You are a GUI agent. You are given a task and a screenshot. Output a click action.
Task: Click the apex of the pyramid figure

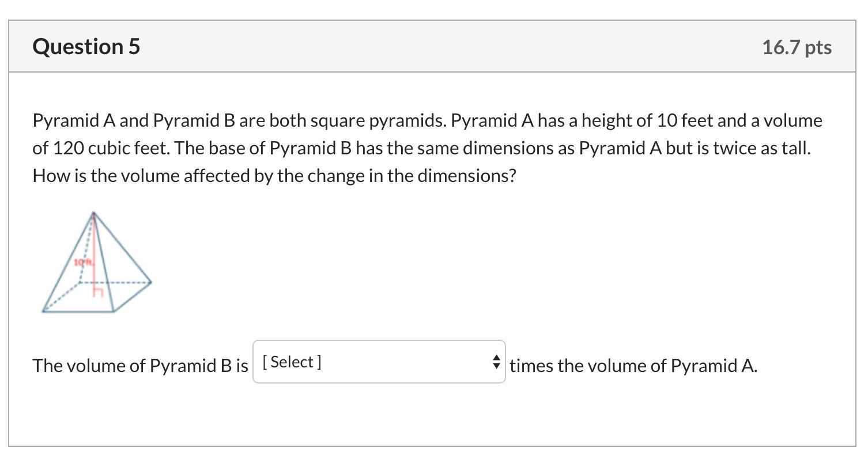click(94, 213)
